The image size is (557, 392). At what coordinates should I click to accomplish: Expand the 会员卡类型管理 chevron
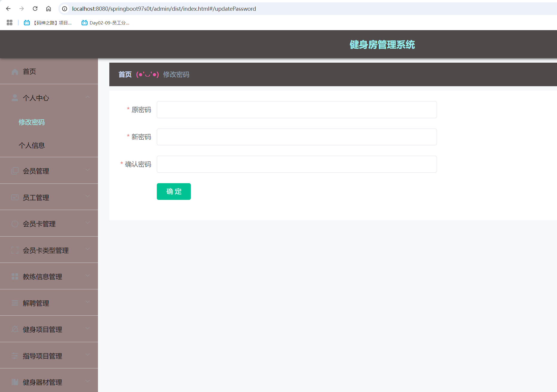(88, 249)
